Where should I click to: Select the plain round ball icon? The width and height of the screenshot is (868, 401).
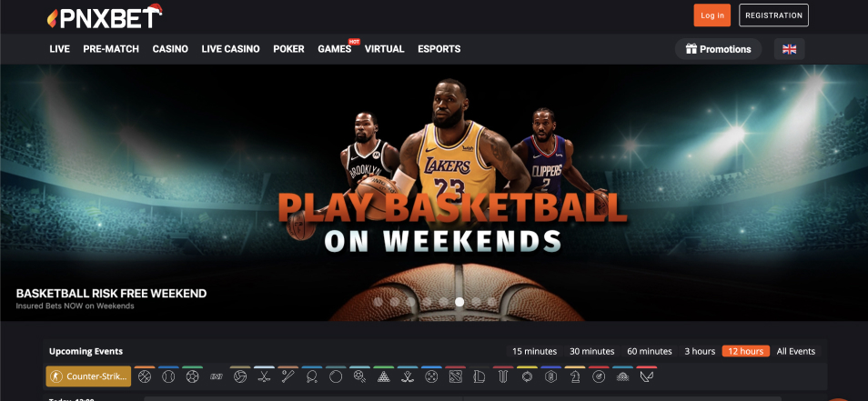336,376
